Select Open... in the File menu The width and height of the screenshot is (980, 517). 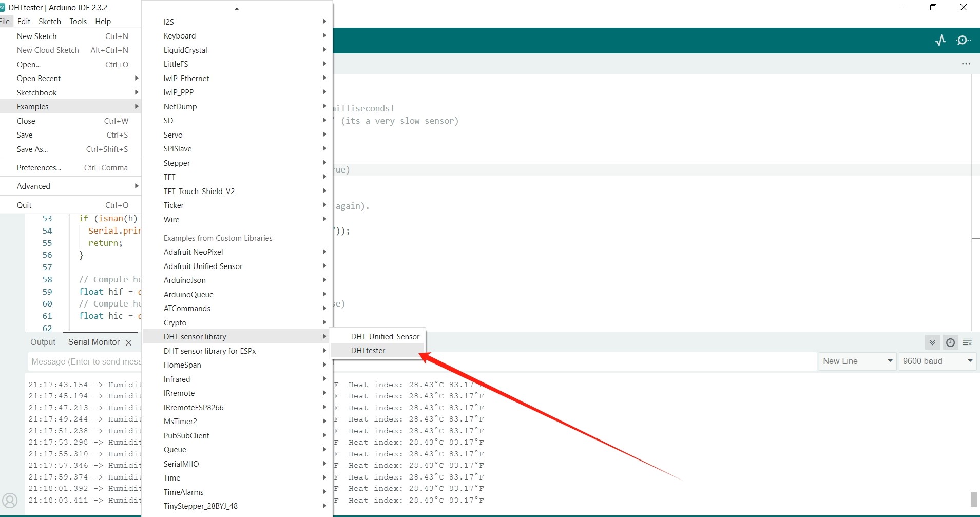(71, 65)
